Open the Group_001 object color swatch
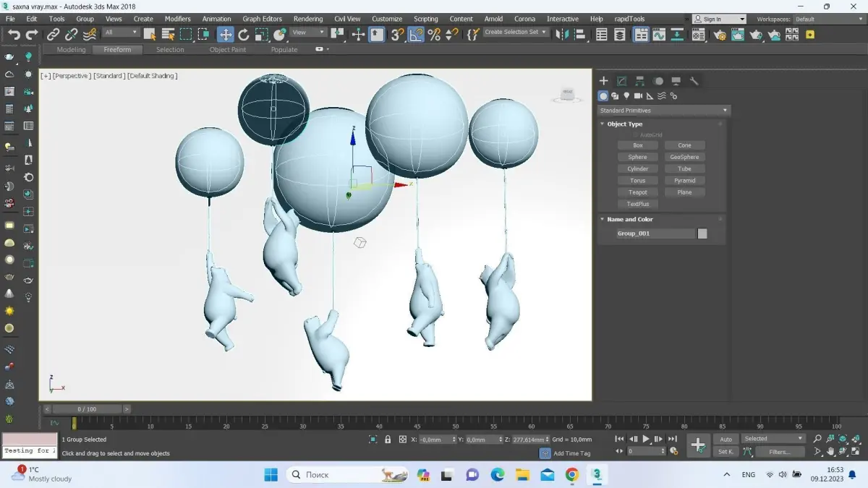The width and height of the screenshot is (868, 488). pyautogui.click(x=702, y=234)
